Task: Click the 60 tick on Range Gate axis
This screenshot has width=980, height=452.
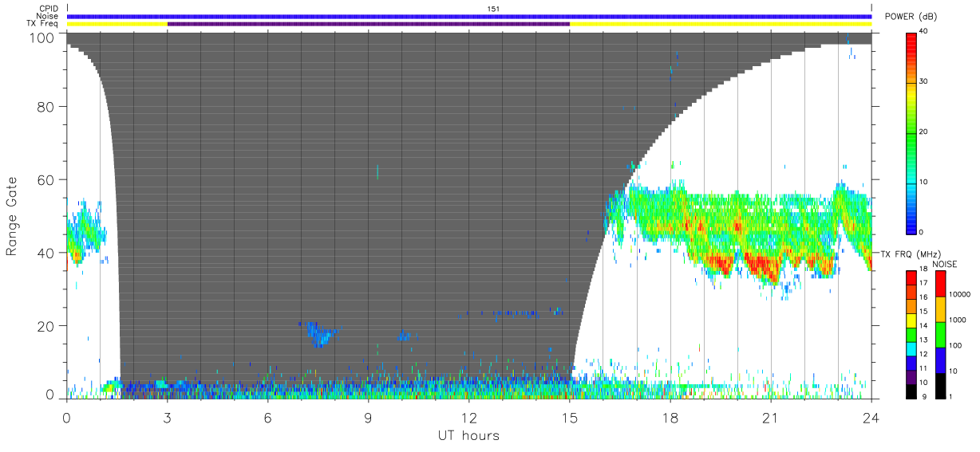Action: [45, 179]
